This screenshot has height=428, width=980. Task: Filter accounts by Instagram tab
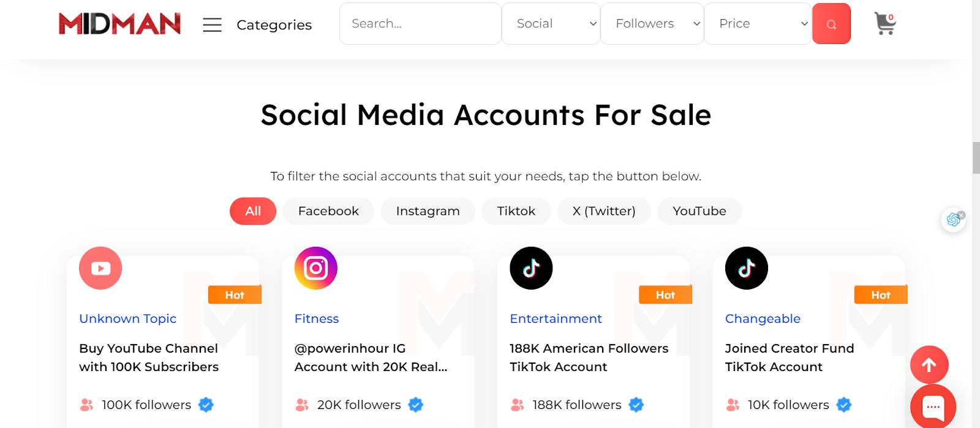point(428,211)
